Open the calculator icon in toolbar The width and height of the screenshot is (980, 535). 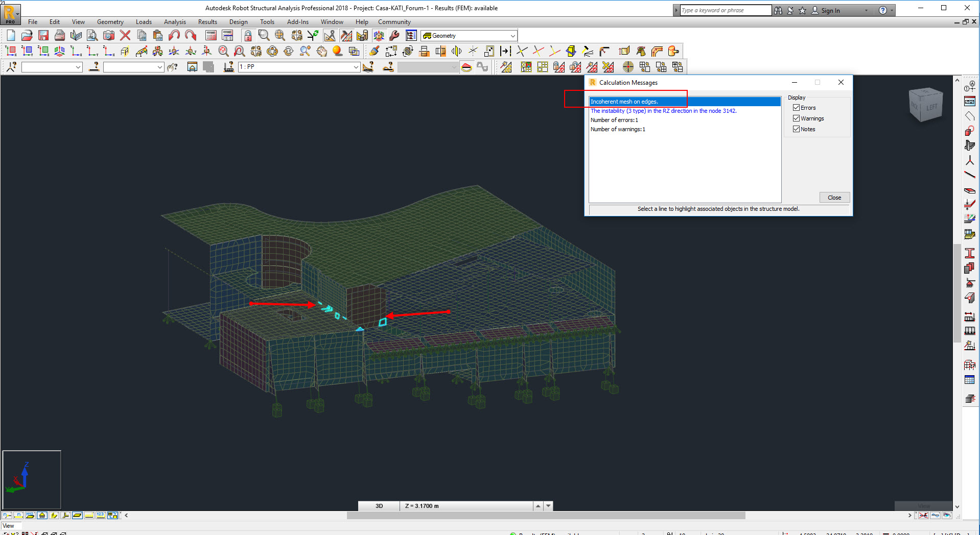click(x=211, y=35)
